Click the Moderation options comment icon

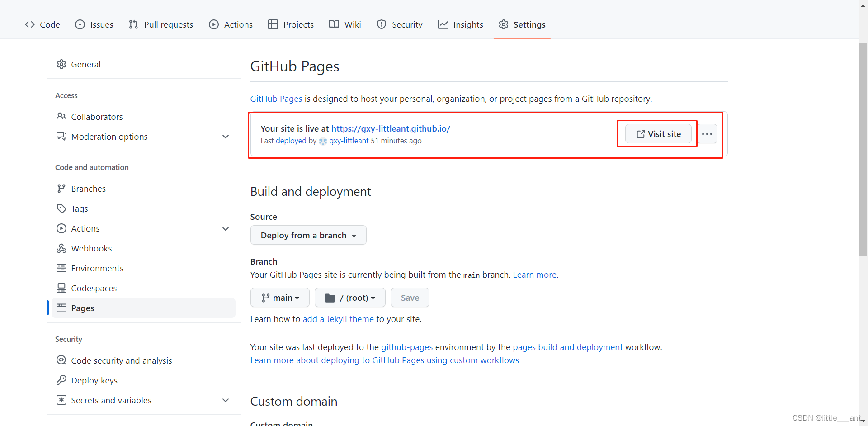tap(61, 137)
